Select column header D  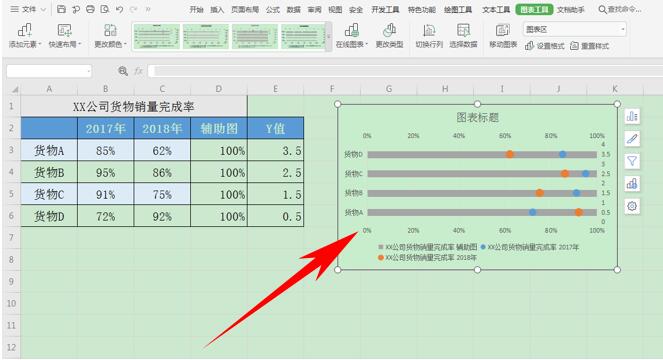[219, 89]
